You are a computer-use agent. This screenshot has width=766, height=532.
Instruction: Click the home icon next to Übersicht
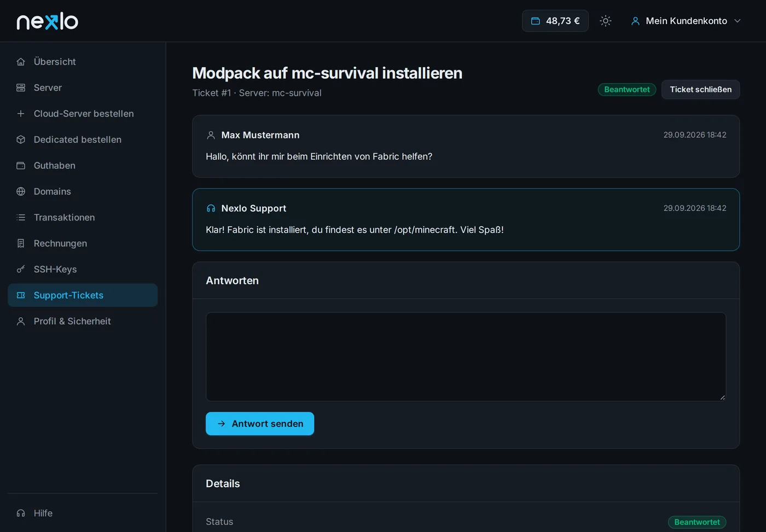[x=21, y=62]
